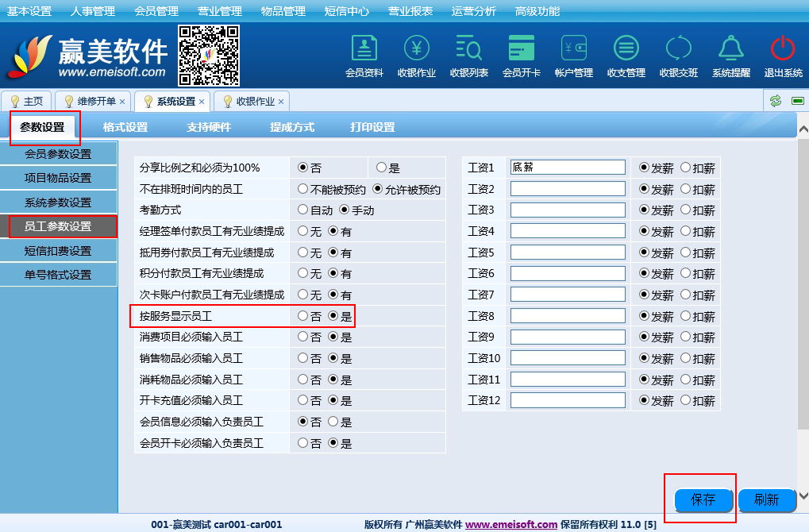Click the 会员开卡 card opening icon
The width and height of the screenshot is (809, 532).
(522, 49)
